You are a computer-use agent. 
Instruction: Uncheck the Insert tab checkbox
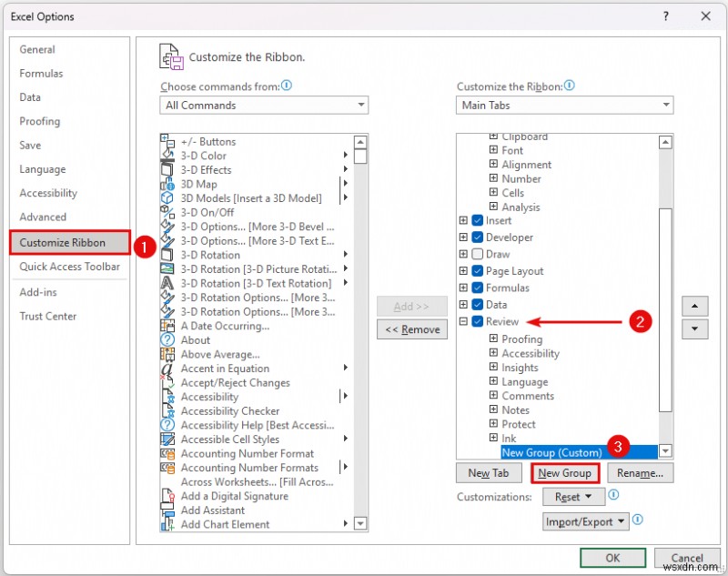point(477,220)
